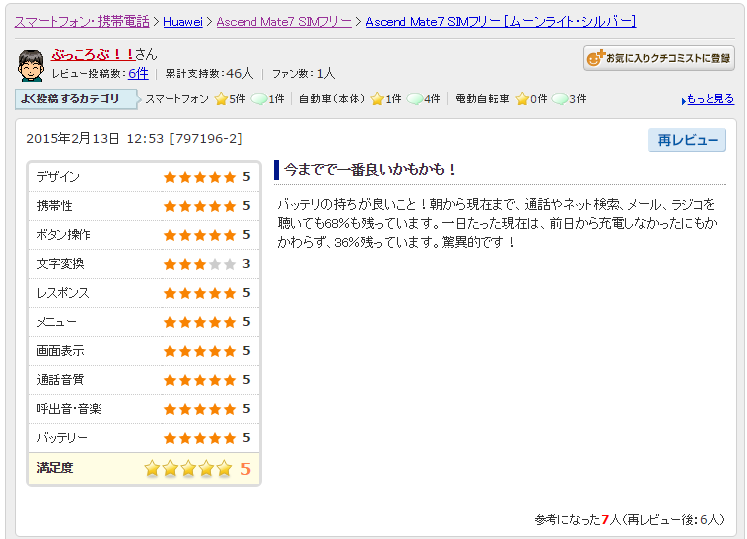The image size is (747, 539).
Task: Click the 画面表示 rating stars
Action: (200, 351)
